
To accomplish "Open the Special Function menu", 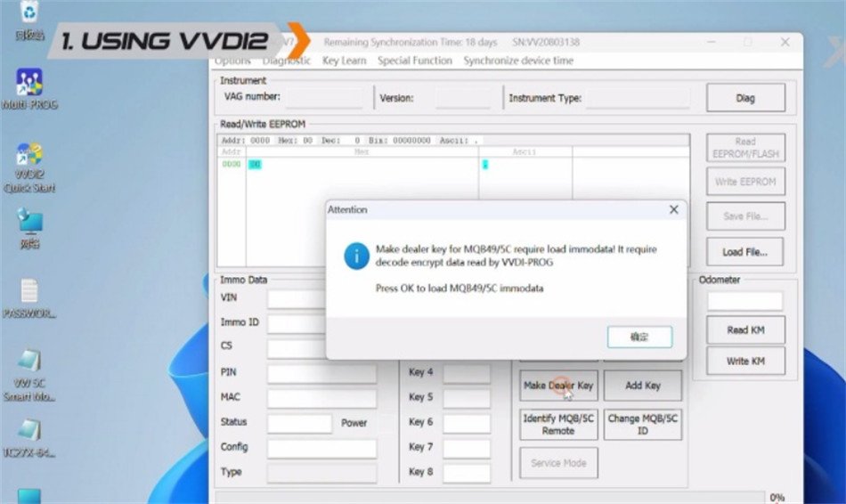I will tap(414, 61).
